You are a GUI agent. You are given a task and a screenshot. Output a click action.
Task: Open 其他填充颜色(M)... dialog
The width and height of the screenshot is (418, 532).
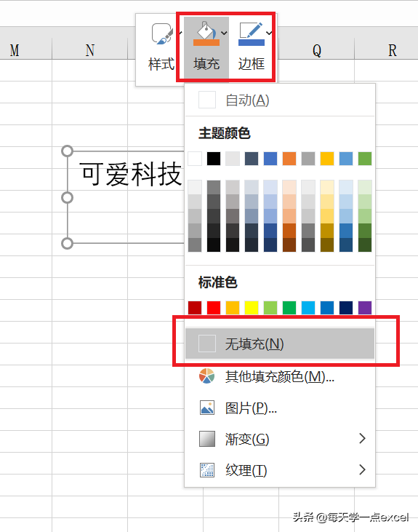tap(280, 376)
